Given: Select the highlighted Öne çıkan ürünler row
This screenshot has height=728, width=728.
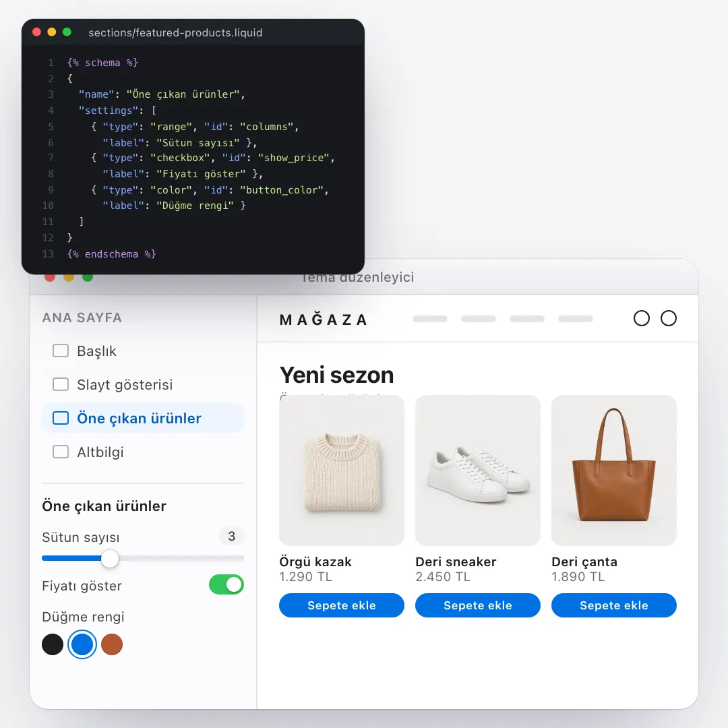Looking at the screenshot, I should point(142,419).
